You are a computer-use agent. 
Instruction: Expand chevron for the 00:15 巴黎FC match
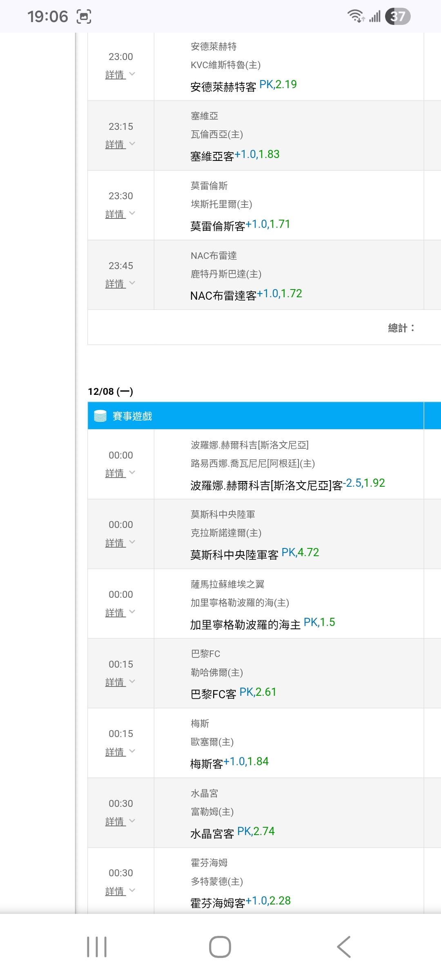click(132, 682)
